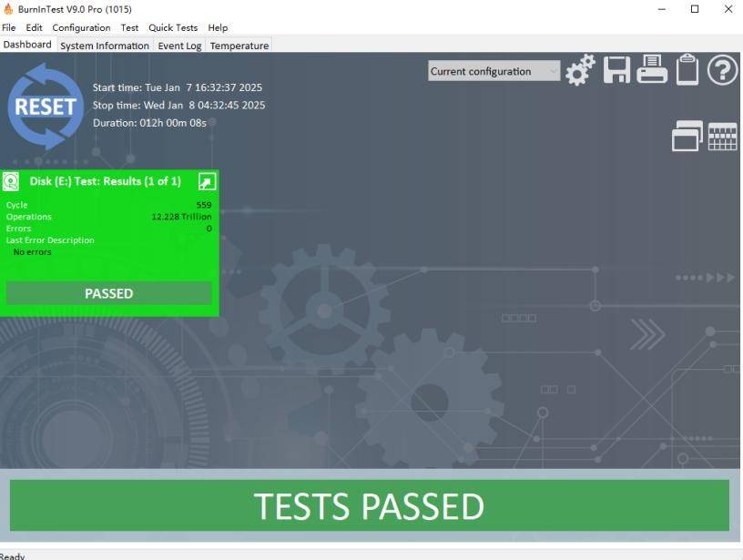Click the Operations label

tap(28, 217)
